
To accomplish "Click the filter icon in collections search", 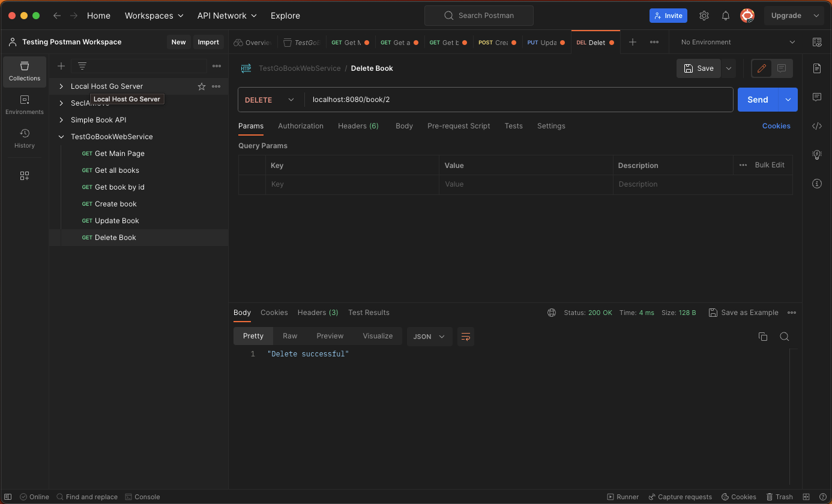I will point(82,66).
